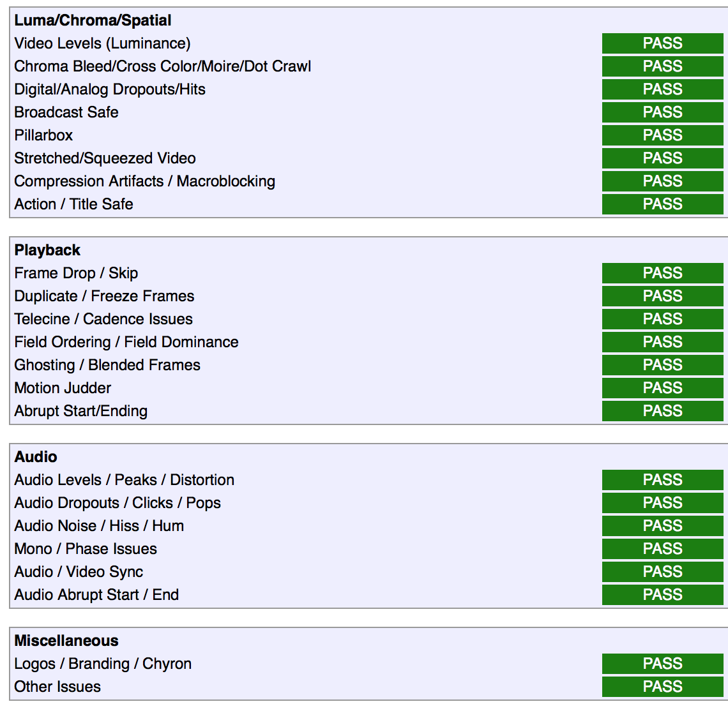The height and width of the screenshot is (711, 728).
Task: Click the Field Ordering / Field Dominance label
Action: click(x=126, y=342)
